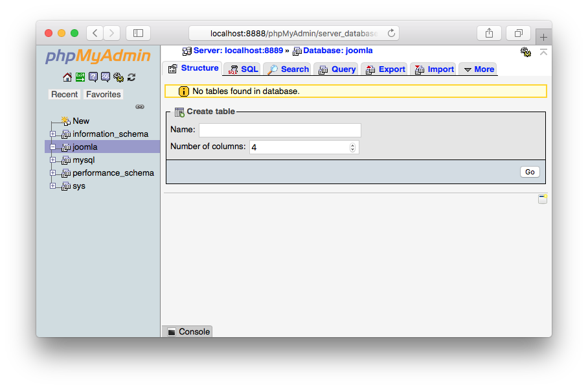588x389 pixels.
Task: Open the phpMyAdmin documentation question-mark icon
Action: [93, 77]
